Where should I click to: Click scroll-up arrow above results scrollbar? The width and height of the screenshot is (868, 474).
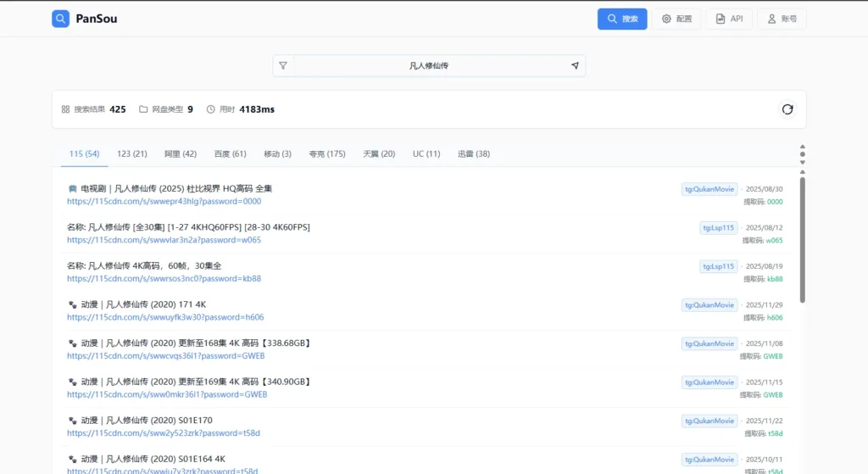pyautogui.click(x=802, y=147)
